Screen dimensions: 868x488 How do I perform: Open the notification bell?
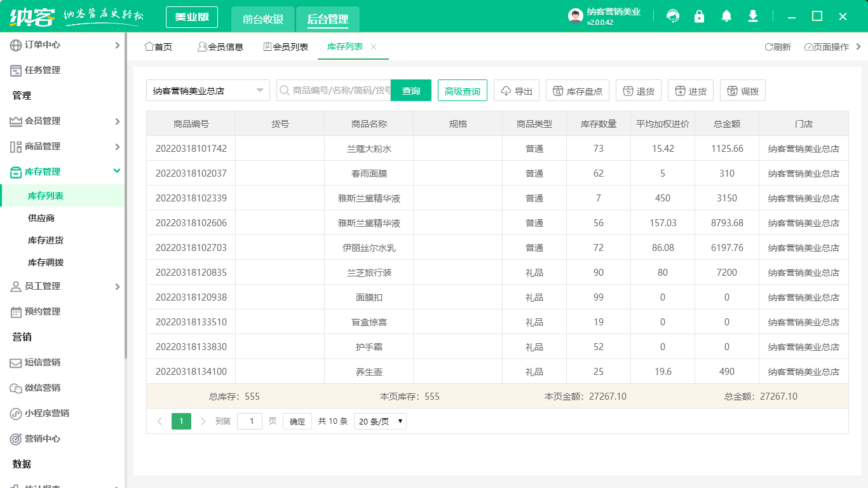[x=726, y=17]
